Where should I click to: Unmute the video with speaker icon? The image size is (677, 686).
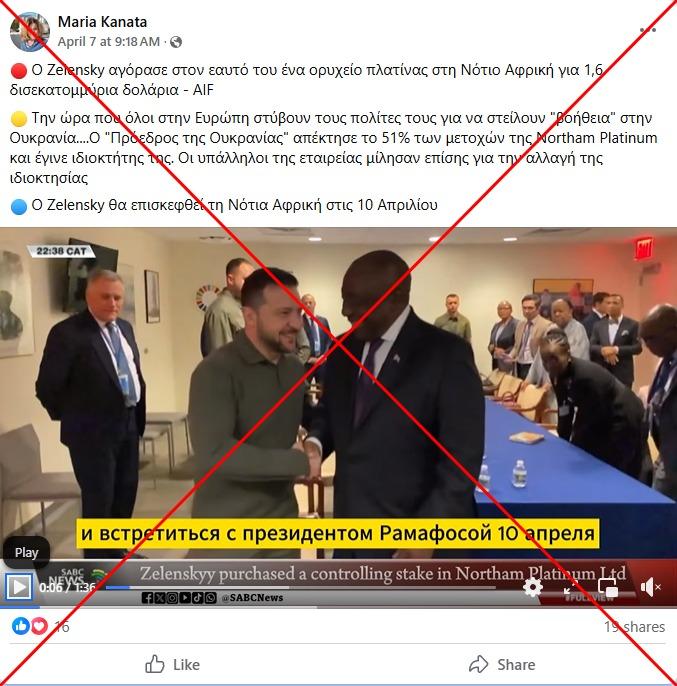pos(650,587)
